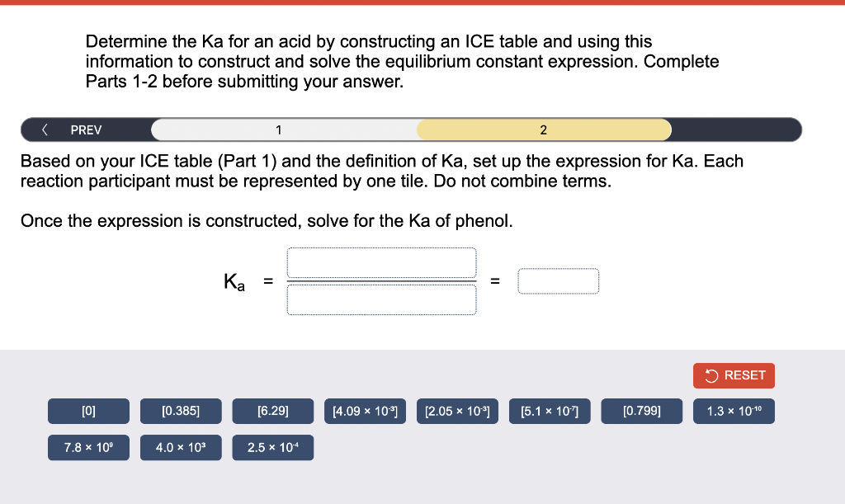Select Part 2 in the progress bar
The width and height of the screenshot is (845, 504).
(x=543, y=130)
